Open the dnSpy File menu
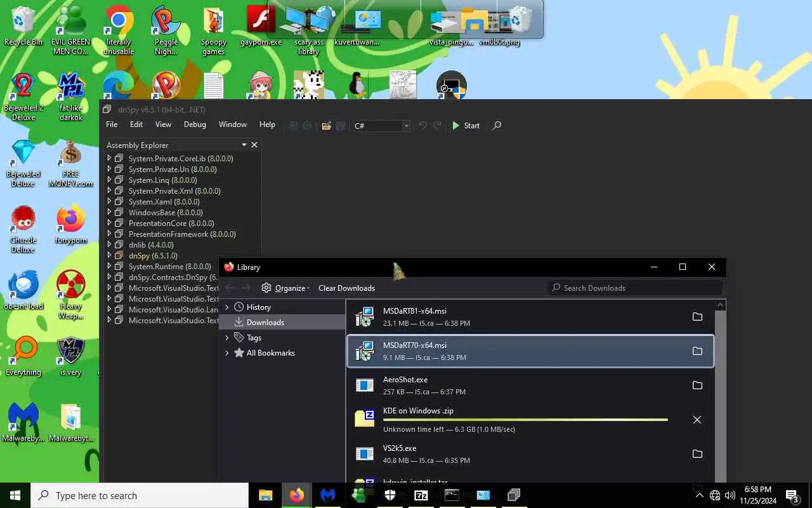This screenshot has height=508, width=812. coord(112,124)
